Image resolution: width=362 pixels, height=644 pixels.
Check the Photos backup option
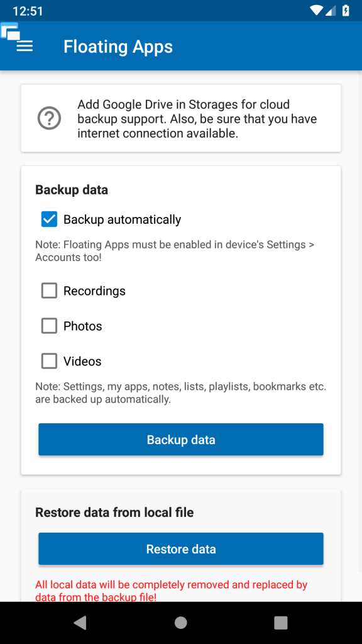[49, 326]
